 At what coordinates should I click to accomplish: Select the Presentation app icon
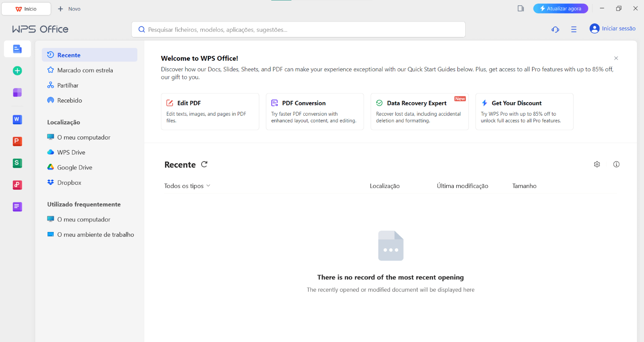pyautogui.click(x=17, y=141)
